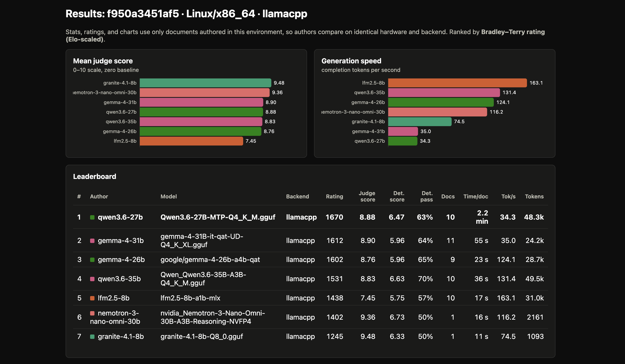Sort leaderboard by the Rating column header
The image size is (625, 364).
334,196
